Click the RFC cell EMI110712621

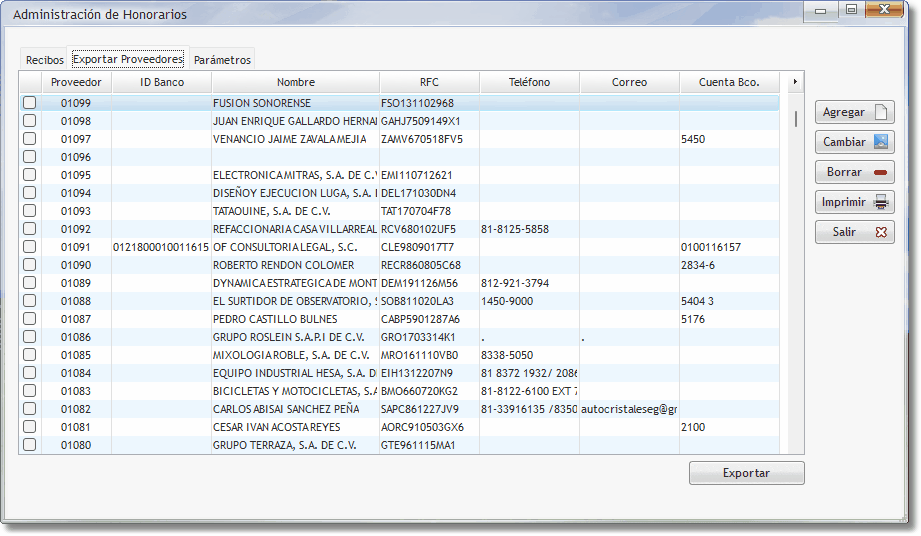click(429, 175)
